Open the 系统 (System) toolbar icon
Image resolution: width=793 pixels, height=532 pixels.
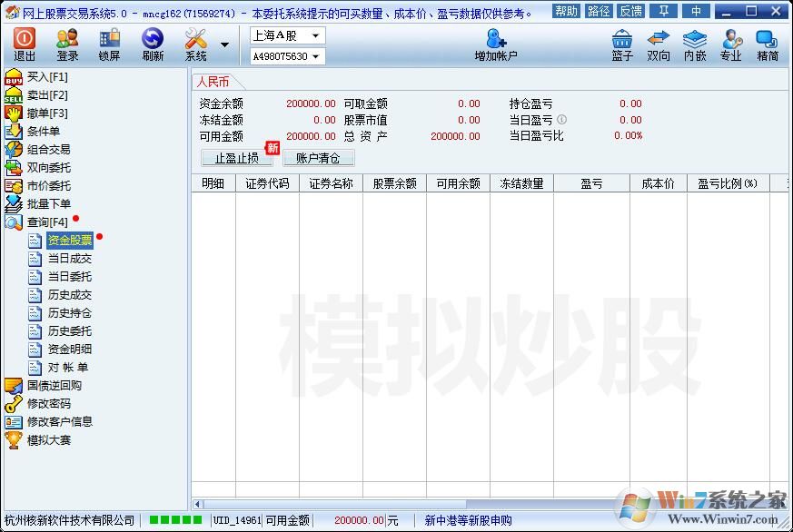pyautogui.click(x=195, y=43)
